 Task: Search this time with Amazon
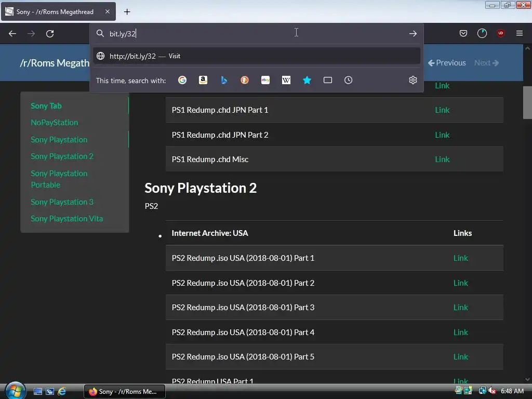(x=203, y=80)
